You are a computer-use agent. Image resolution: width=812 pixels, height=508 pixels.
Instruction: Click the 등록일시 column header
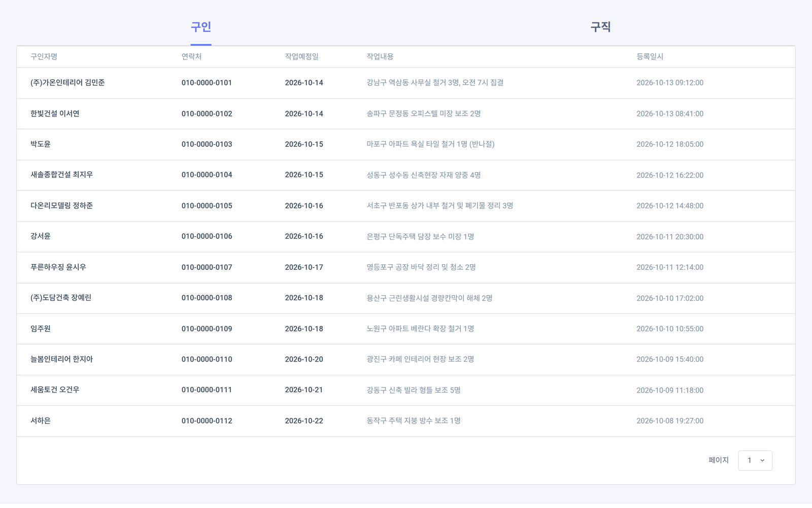[x=650, y=56]
